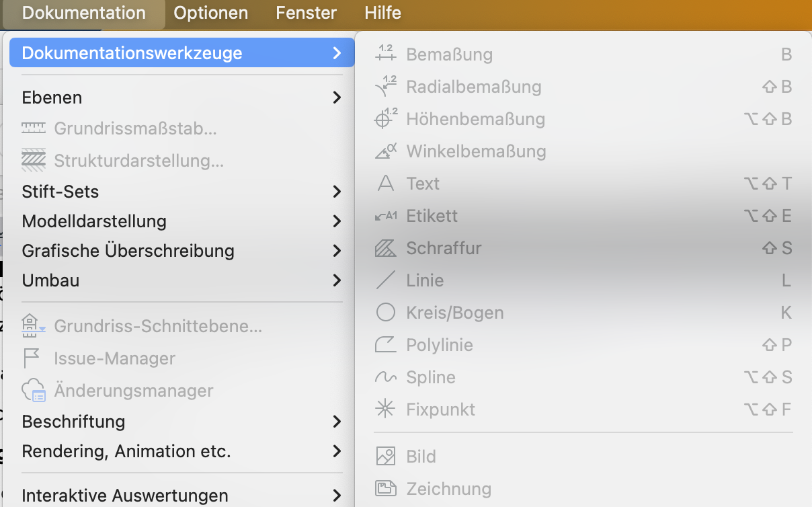The height and width of the screenshot is (507, 812).
Task: Select the Bemaßung dimension tool icon
Action: 386,54
